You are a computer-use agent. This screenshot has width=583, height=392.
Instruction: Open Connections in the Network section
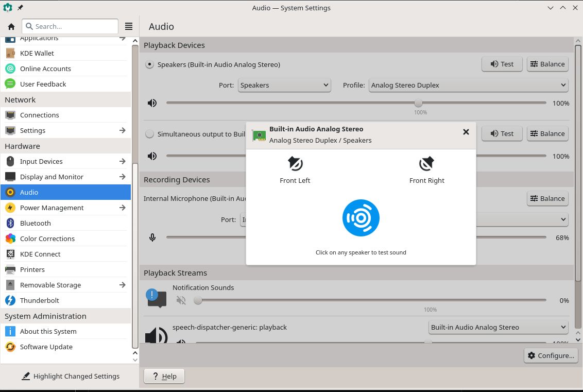click(66, 115)
